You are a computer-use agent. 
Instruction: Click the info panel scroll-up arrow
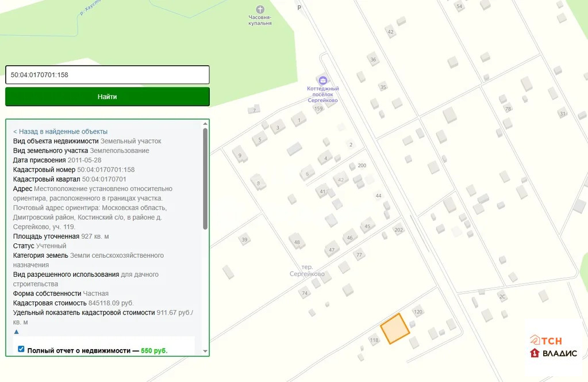[x=205, y=124]
